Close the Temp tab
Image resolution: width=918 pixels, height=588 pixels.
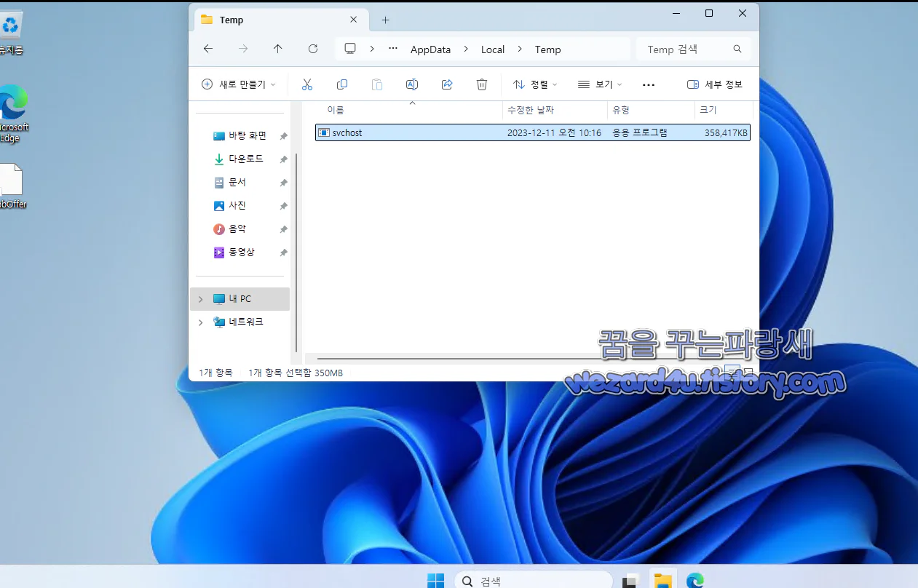[x=354, y=20]
